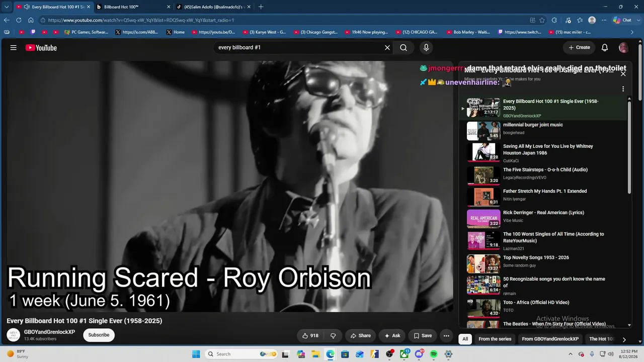Go back in the browser
This screenshot has width=644, height=362.
pos(7,20)
